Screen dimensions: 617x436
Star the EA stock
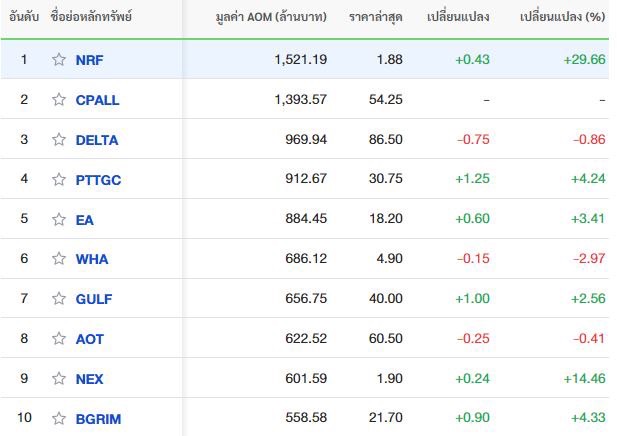coord(59,219)
